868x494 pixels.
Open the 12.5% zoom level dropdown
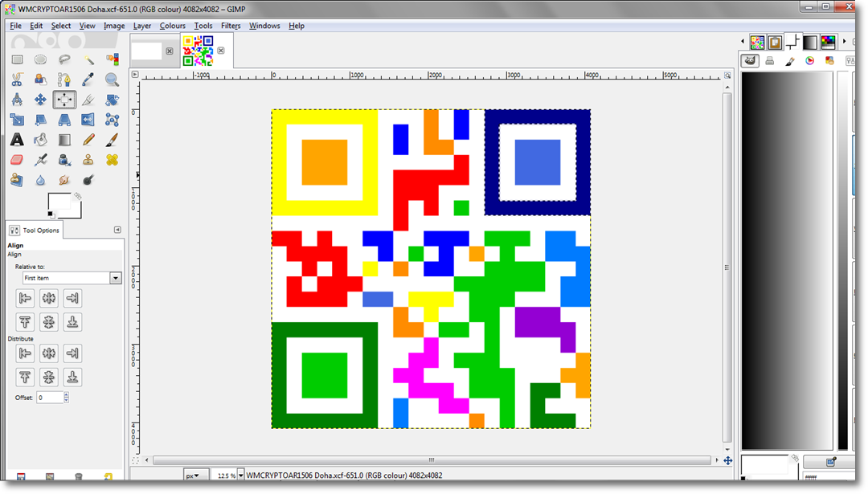point(241,476)
